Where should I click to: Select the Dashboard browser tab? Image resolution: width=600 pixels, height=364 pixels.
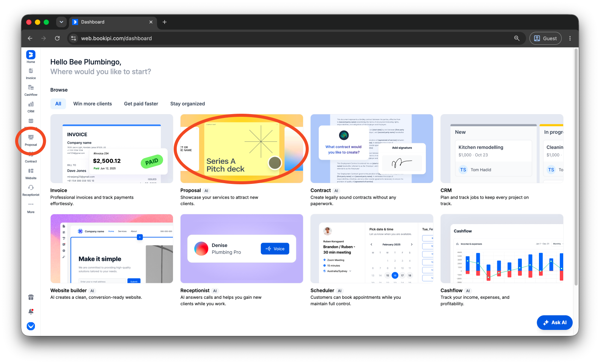113,22
